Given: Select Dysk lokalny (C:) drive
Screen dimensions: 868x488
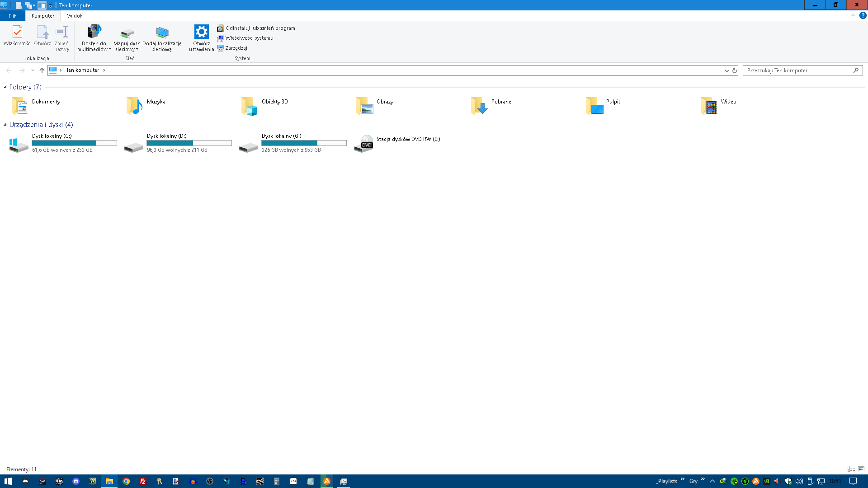Looking at the screenshot, I should 52,136.
